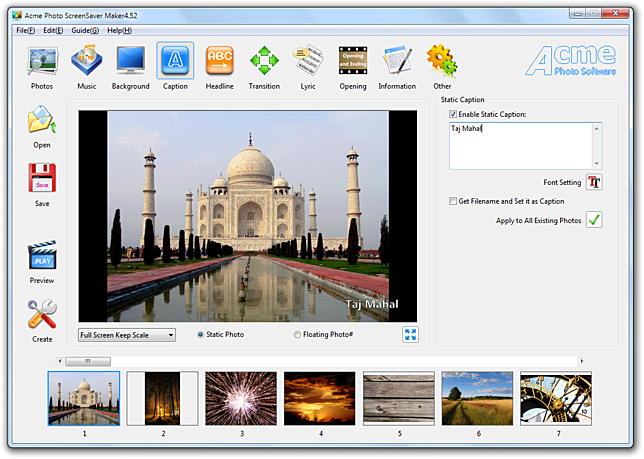The image size is (644, 459).
Task: Toggle full screen preview with the arrows icon
Action: pyautogui.click(x=410, y=335)
